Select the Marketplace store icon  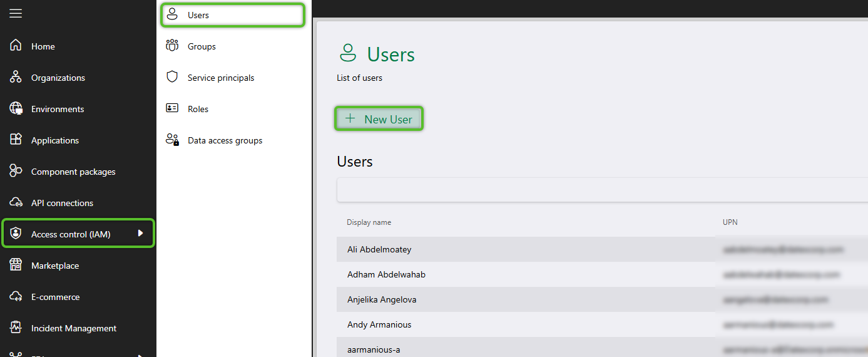pyautogui.click(x=16, y=266)
